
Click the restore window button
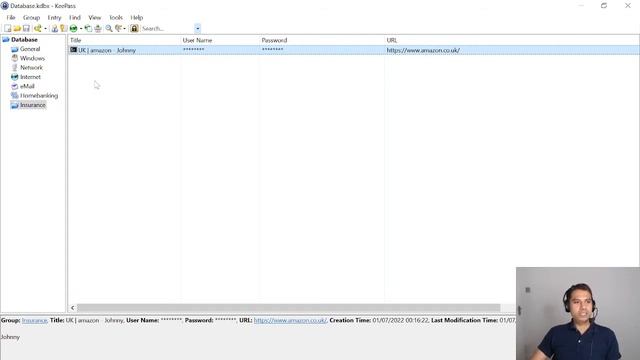point(604,6)
